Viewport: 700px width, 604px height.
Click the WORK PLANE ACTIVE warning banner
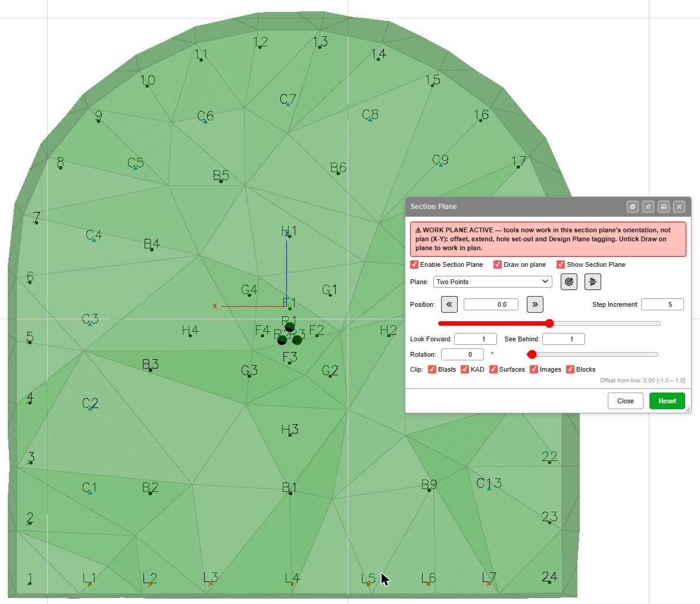[548, 239]
